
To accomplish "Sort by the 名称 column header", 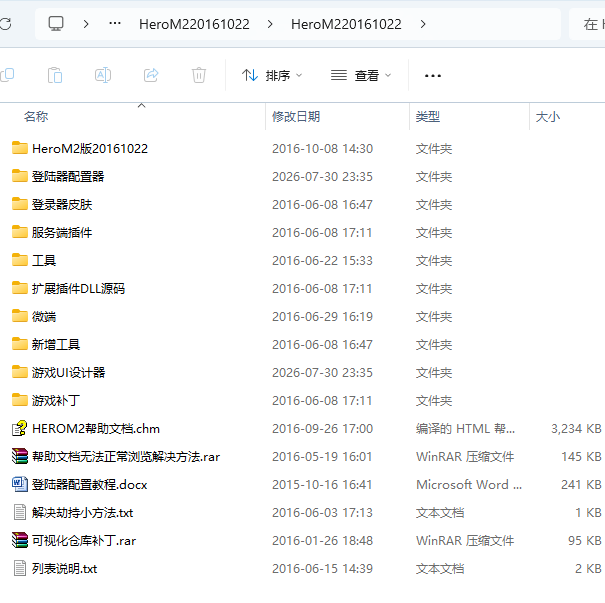I will tap(36, 117).
